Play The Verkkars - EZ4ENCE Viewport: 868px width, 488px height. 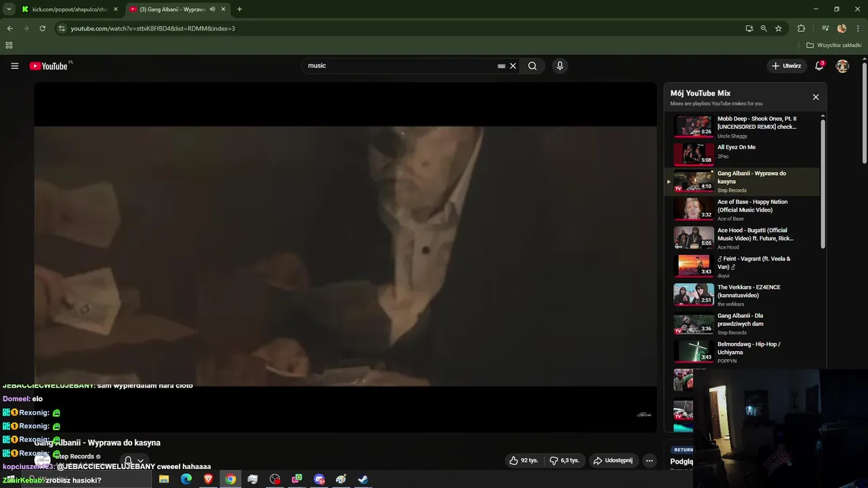(743, 295)
